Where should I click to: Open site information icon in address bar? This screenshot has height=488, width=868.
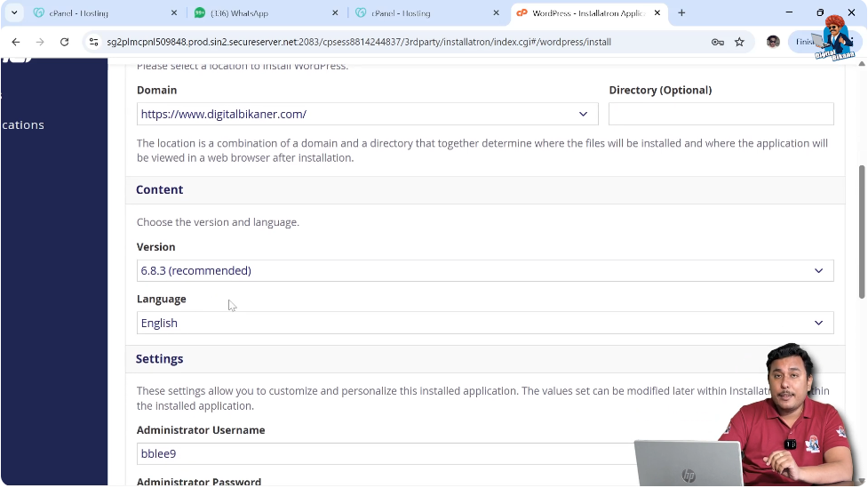pyautogui.click(x=93, y=42)
